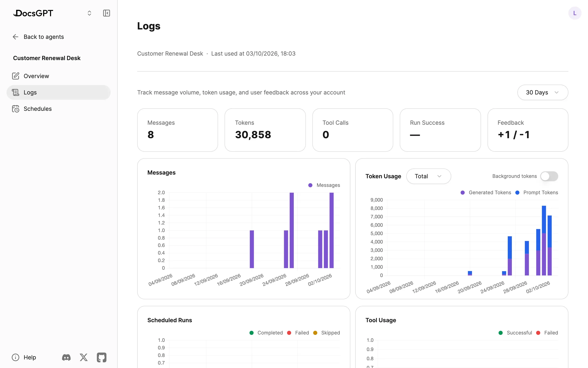Viewport: 588px width, 368px height.
Task: Collapse the sidebar panel icon
Action: (x=106, y=13)
